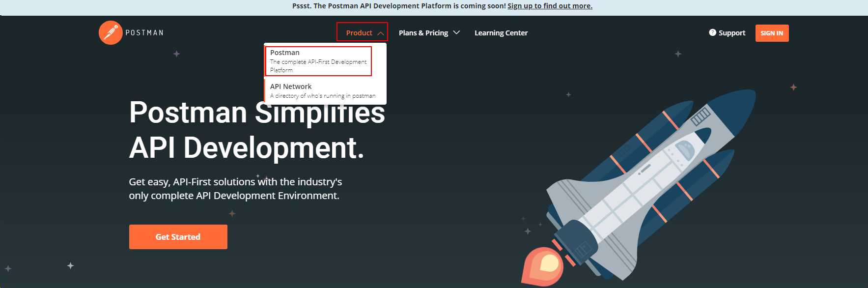Click the 'Get easy, API-First solutions' paragraph

pos(235,189)
